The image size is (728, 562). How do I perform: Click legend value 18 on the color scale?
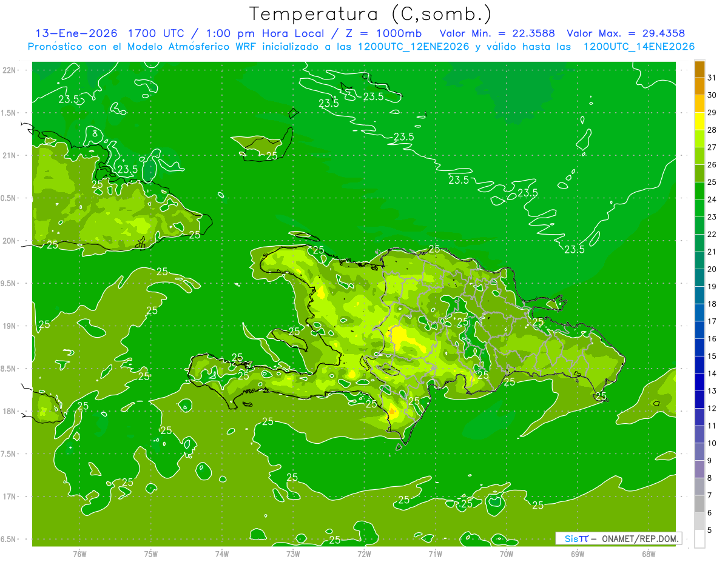[712, 304]
